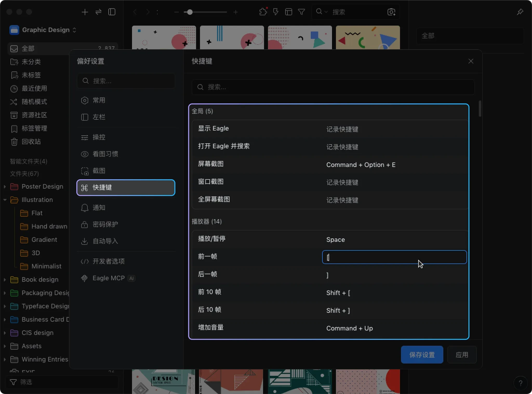
Task: Close the preferences dialog
Action: coord(471,61)
